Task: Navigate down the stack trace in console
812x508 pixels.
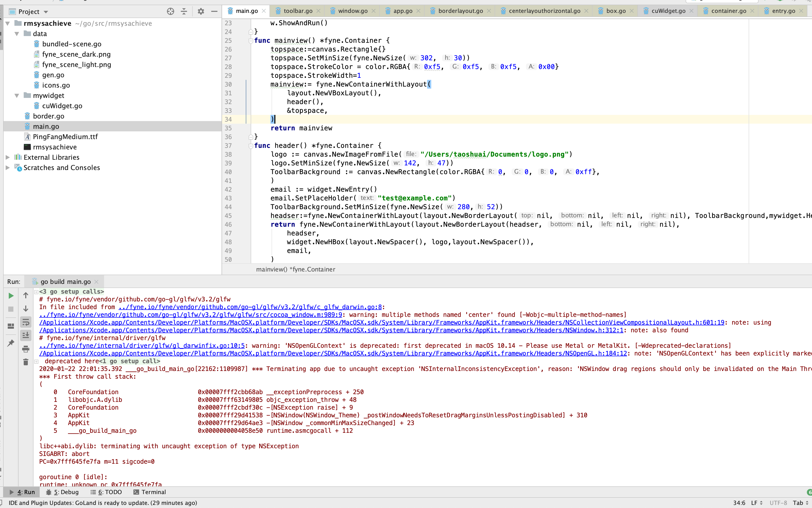Action: [x=25, y=308]
